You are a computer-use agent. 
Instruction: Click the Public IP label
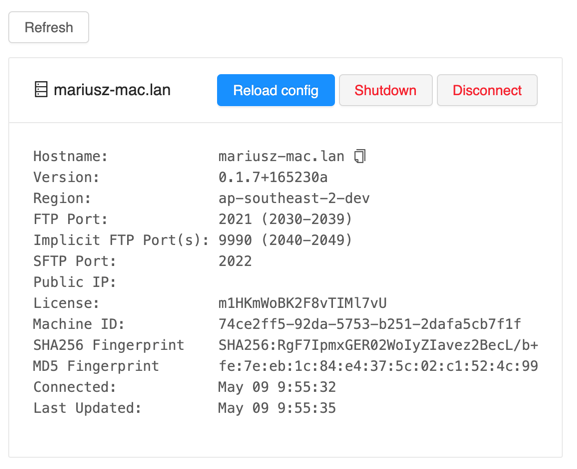click(x=75, y=282)
